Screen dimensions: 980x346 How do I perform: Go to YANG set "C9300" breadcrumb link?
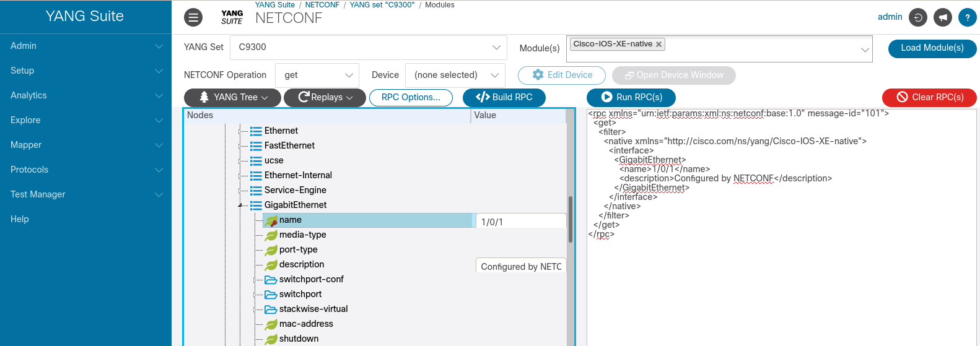[x=382, y=5]
